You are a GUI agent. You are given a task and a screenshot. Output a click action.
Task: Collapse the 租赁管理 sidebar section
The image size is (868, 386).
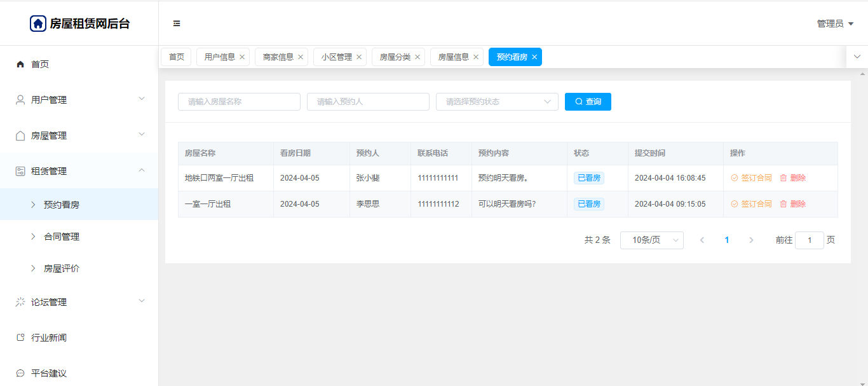(x=79, y=171)
